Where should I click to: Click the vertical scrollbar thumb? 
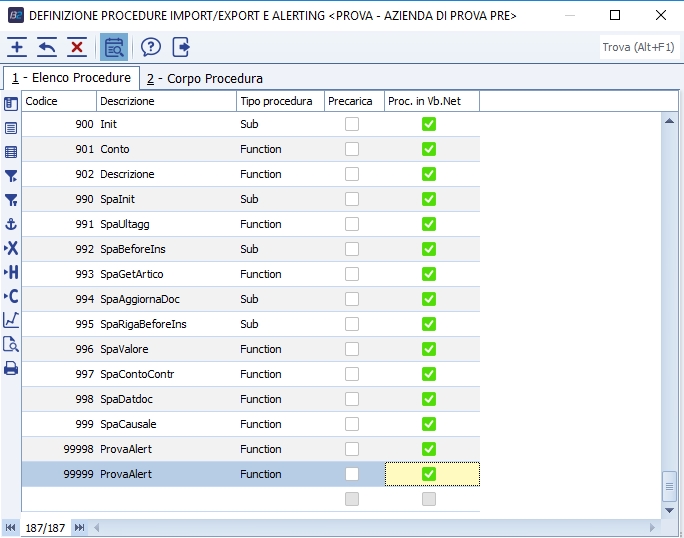[669, 487]
